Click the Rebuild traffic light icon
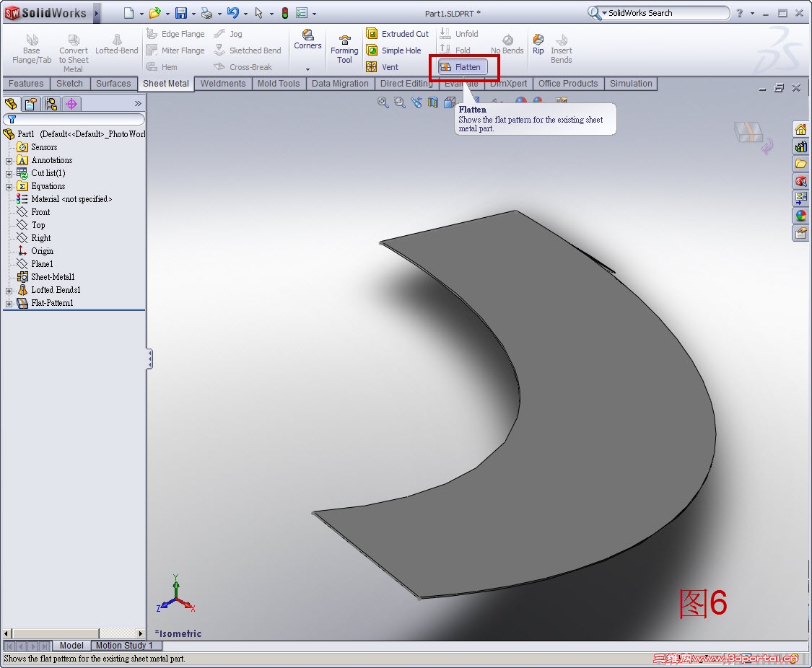 coord(285,13)
